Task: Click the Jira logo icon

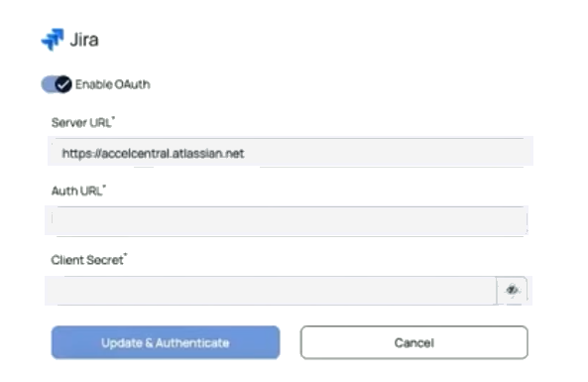Action: 53,39
